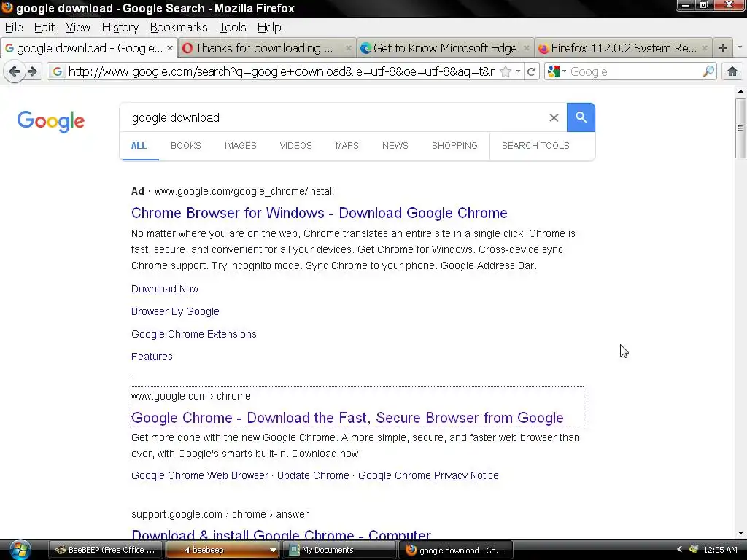Click the 12:05 AM taskbar clock
747x560 pixels.
(x=720, y=550)
